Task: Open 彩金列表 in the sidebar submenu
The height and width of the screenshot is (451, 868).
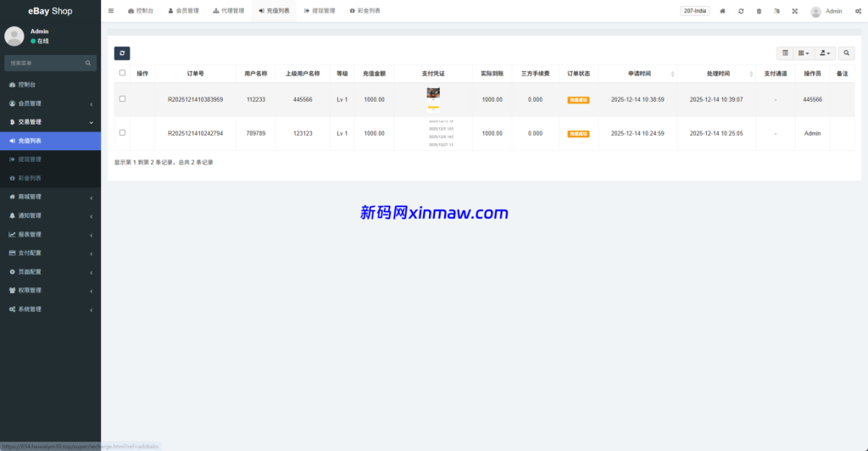Action: click(50, 178)
